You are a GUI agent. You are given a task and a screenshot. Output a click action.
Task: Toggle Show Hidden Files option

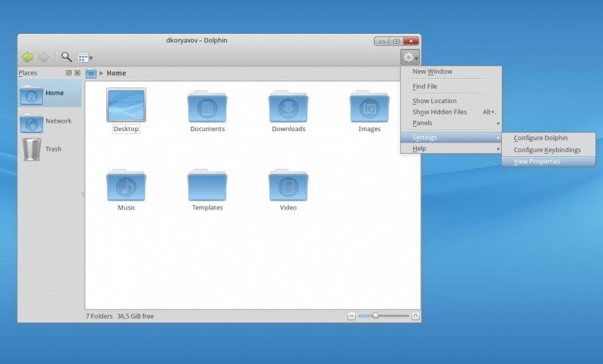pos(439,112)
